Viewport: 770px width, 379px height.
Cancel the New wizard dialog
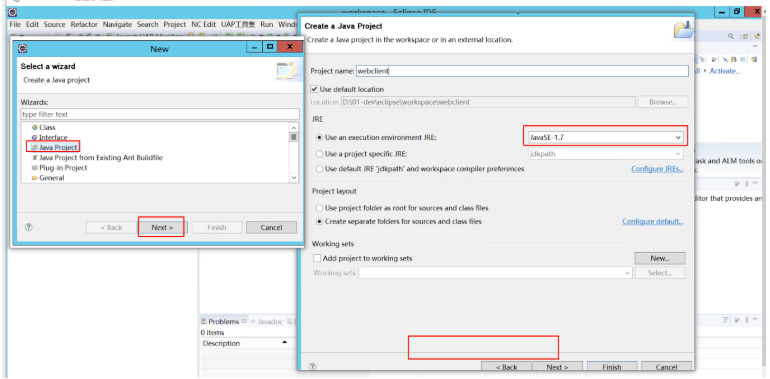[271, 227]
